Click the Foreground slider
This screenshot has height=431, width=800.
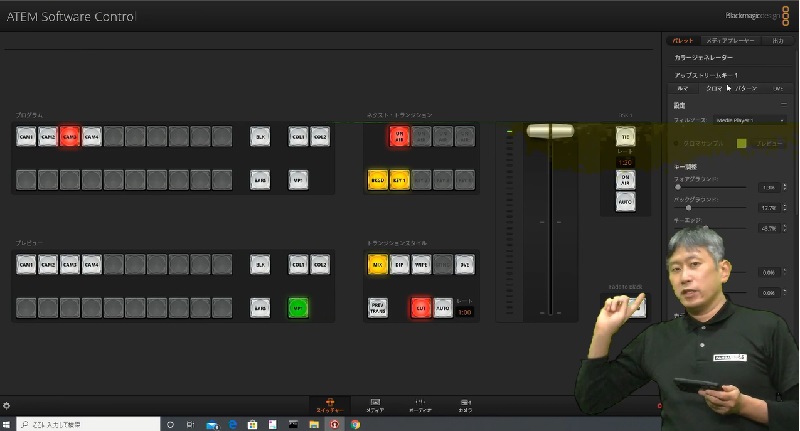711,187
